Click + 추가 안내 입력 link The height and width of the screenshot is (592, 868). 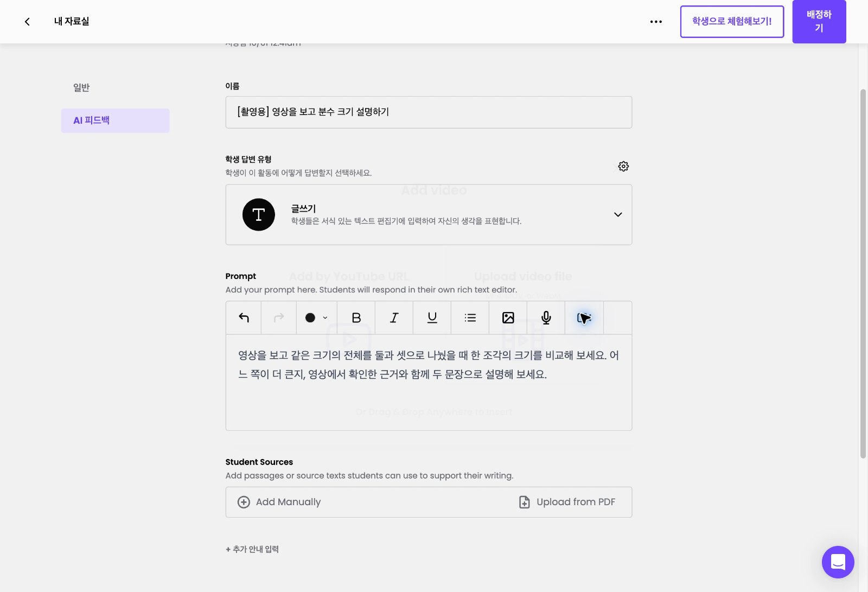pyautogui.click(x=252, y=549)
